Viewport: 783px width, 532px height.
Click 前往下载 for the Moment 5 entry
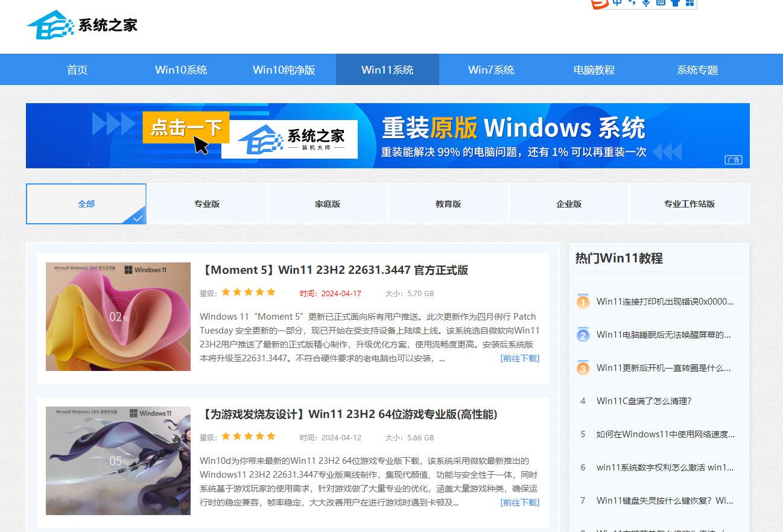pos(520,358)
